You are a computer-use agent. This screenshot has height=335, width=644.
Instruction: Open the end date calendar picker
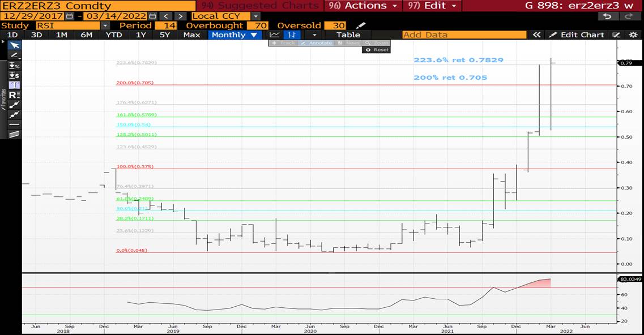pos(152,16)
